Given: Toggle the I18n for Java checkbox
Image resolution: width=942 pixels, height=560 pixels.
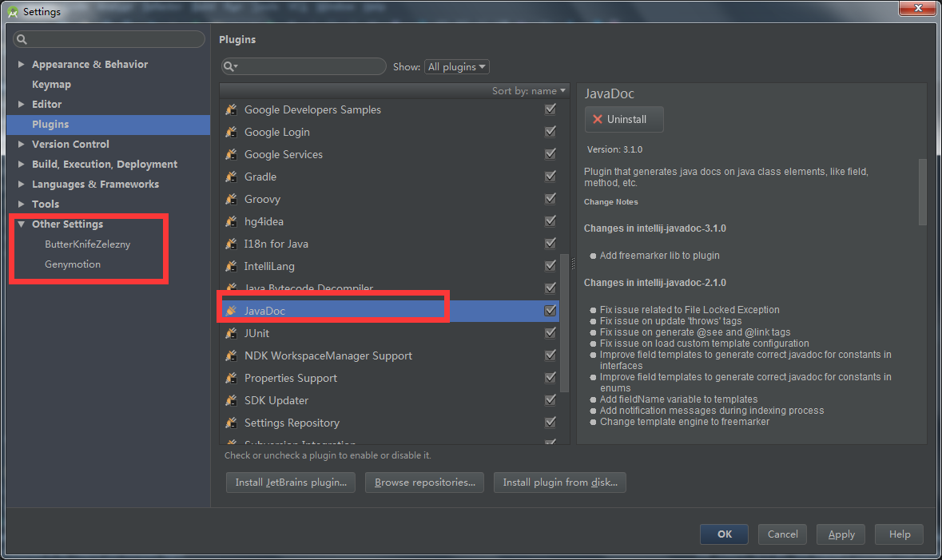Looking at the screenshot, I should [550, 244].
